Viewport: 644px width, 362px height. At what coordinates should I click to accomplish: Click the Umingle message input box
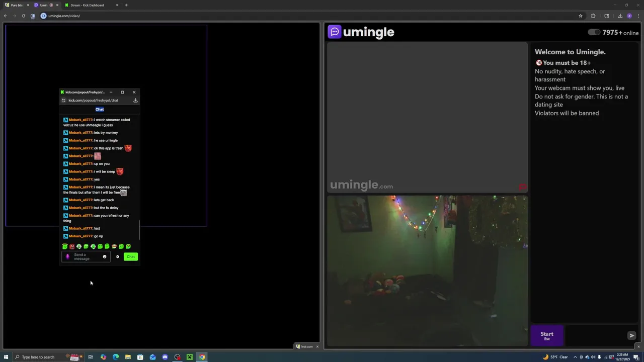(x=595, y=335)
